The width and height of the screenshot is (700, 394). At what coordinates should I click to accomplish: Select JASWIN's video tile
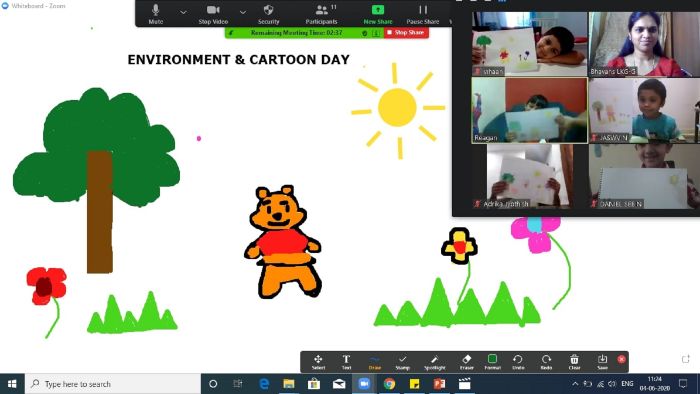pyautogui.click(x=644, y=110)
